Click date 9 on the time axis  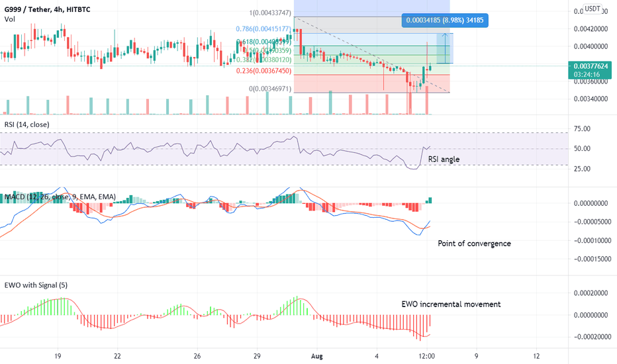[477, 356]
